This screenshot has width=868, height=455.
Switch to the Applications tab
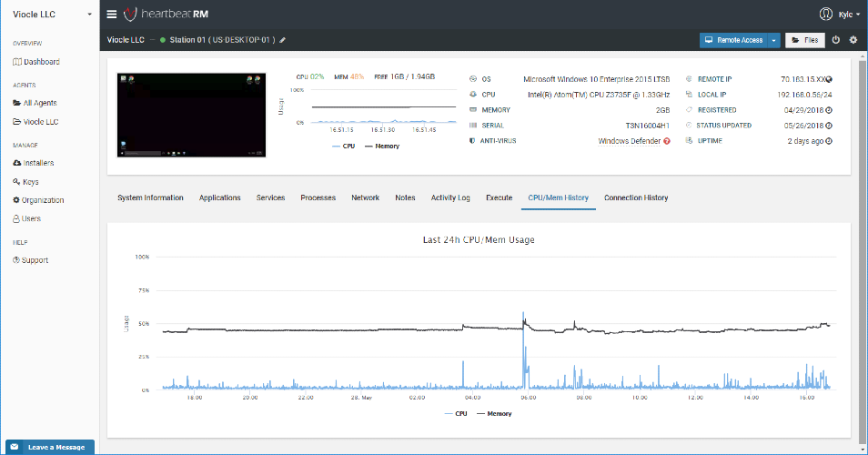point(220,197)
